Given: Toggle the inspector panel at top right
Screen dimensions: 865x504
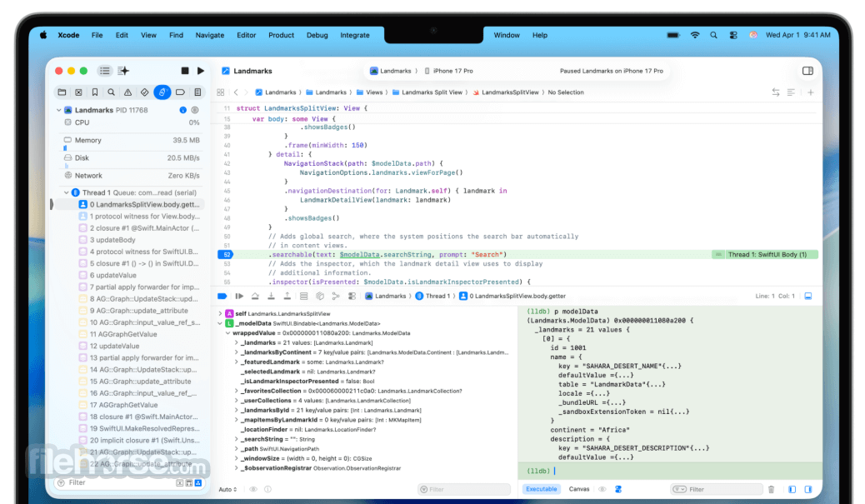Looking at the screenshot, I should click(x=807, y=71).
